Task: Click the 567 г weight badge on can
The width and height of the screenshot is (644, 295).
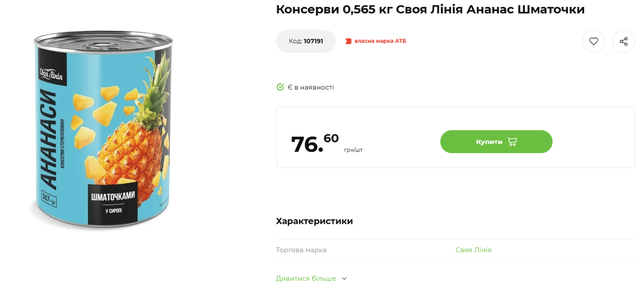Action: pyautogui.click(x=49, y=199)
